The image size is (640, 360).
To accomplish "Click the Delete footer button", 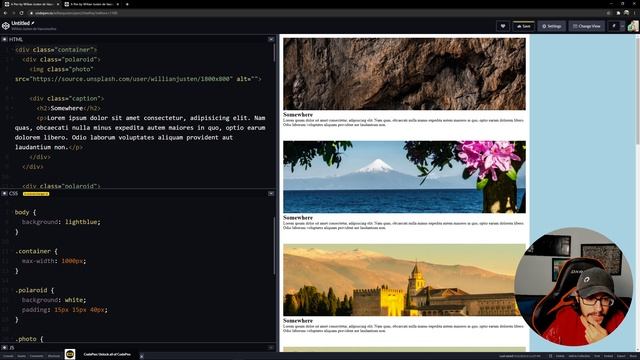I will 560,356.
